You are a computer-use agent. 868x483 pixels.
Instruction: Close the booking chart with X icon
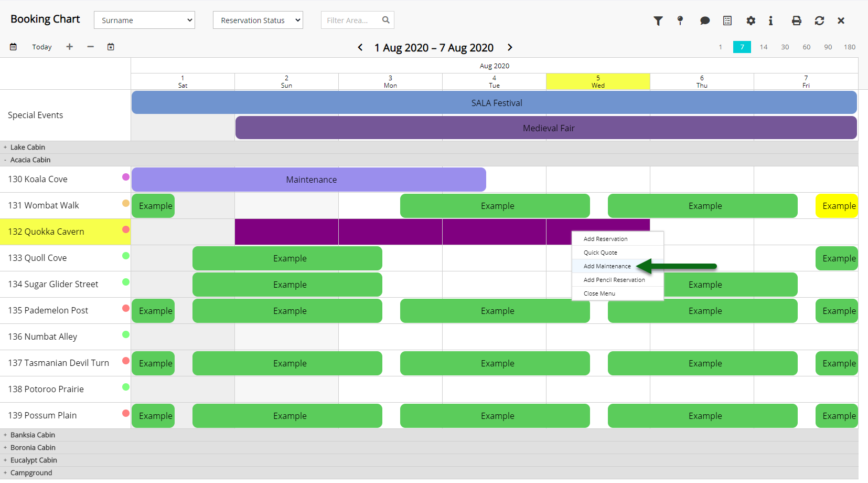(841, 20)
